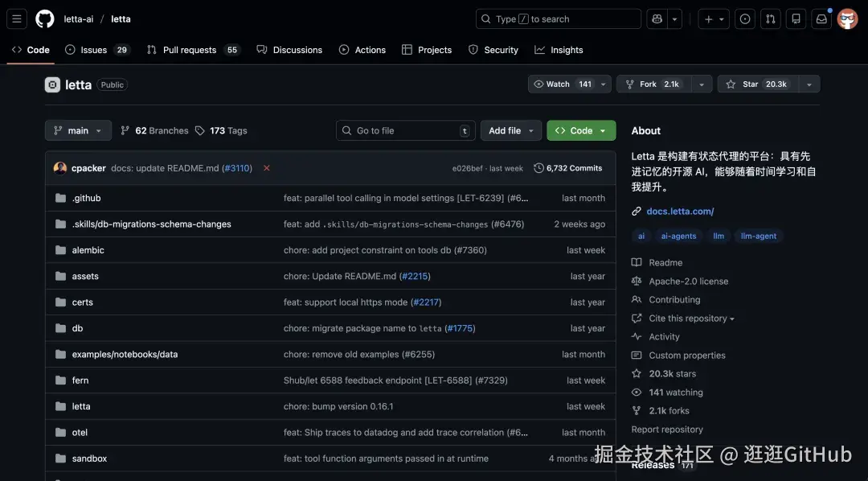Viewport: 868px width, 481px height.
Task: View 6,732 Commits history
Action: (568, 168)
